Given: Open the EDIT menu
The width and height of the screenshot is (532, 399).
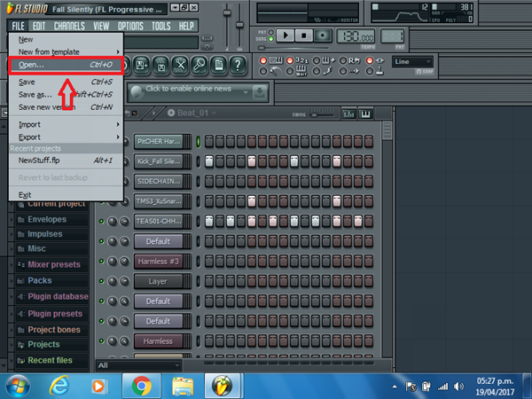Looking at the screenshot, I should click(x=39, y=26).
